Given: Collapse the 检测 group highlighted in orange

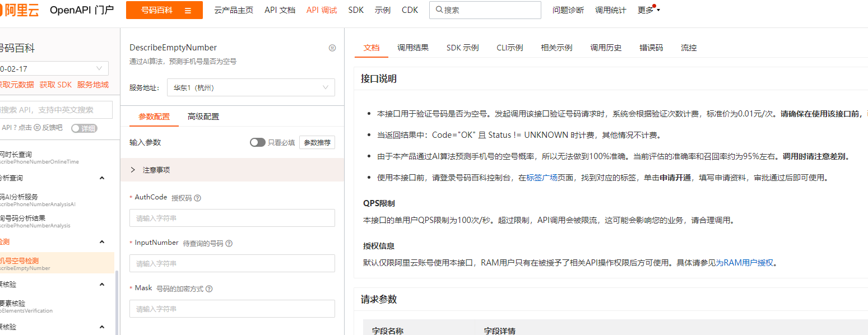Looking at the screenshot, I should 102,242.
